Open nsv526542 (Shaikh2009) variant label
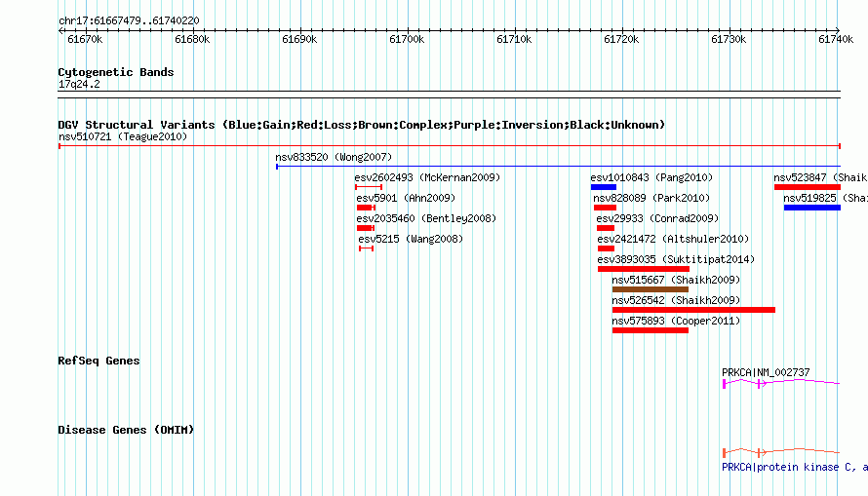 676,300
